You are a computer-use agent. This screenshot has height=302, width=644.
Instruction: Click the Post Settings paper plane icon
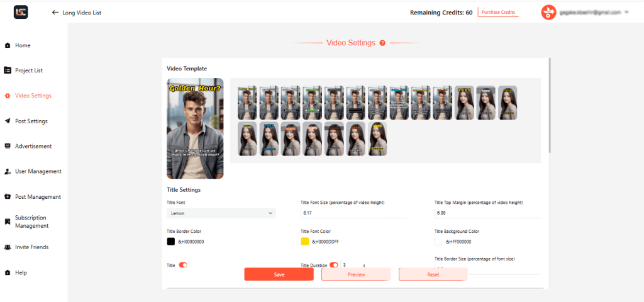tap(8, 121)
